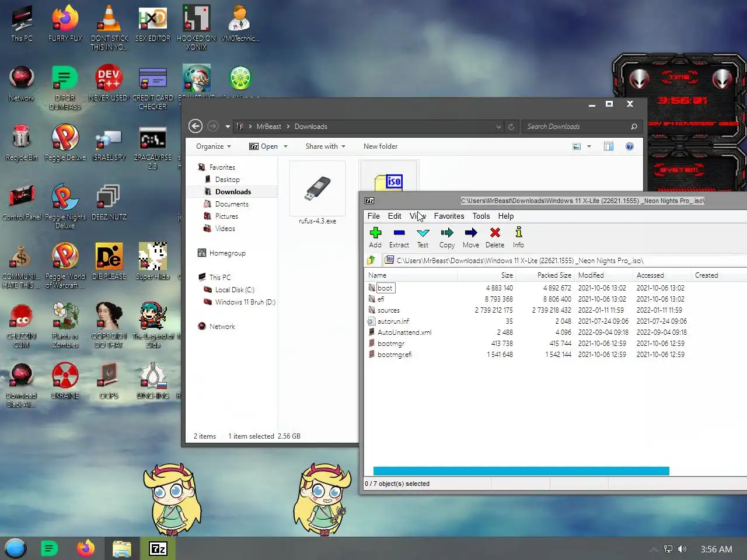Click the MrBeast breadcrumb in address bar
This screenshot has width=747, height=560.
click(x=268, y=127)
